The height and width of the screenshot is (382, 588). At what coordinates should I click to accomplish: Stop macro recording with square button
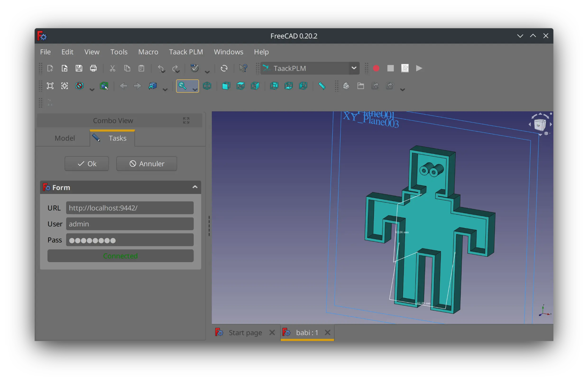pyautogui.click(x=390, y=68)
